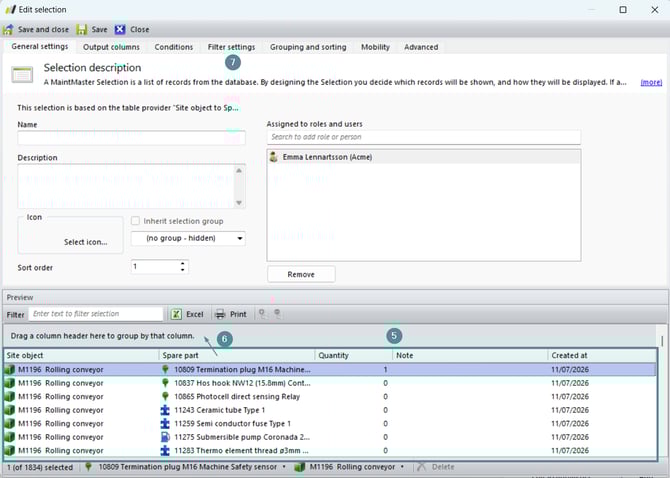This screenshot has height=478, width=670.
Task: Click the Select icon... button
Action: 85,242
